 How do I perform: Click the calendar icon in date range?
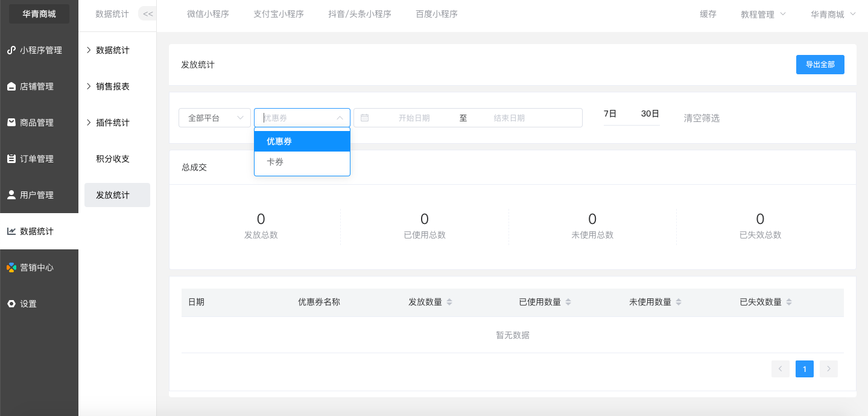[364, 118]
